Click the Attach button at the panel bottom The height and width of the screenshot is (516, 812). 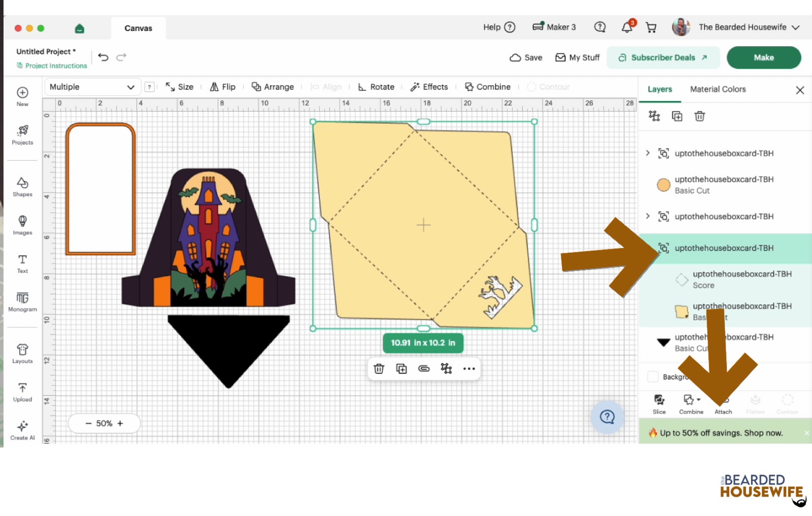point(723,404)
